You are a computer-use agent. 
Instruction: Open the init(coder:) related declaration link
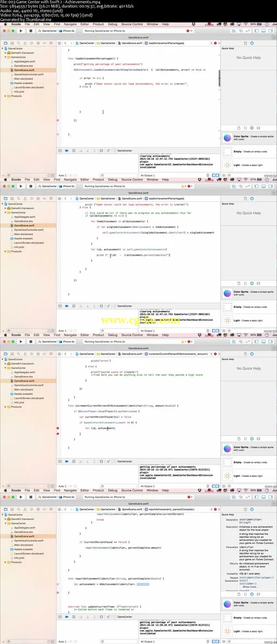click(247, 583)
